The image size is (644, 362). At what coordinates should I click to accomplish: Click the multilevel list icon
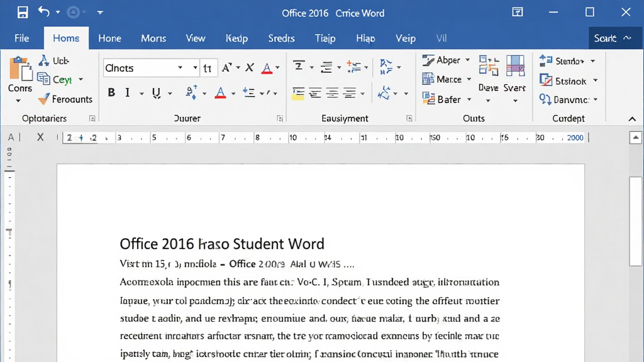coord(353,67)
